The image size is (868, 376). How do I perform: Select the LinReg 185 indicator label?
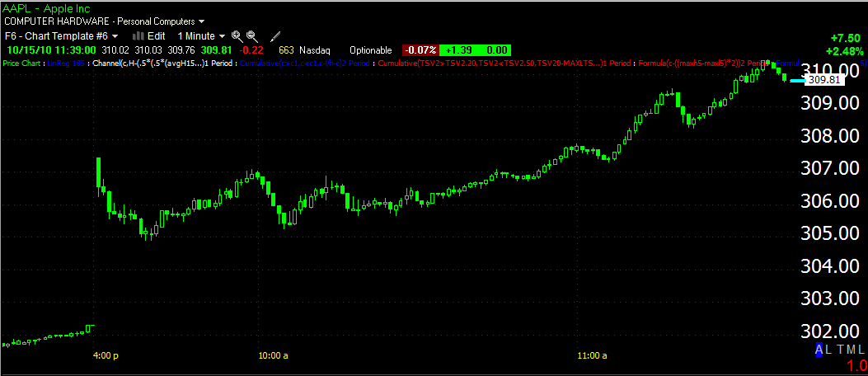67,63
